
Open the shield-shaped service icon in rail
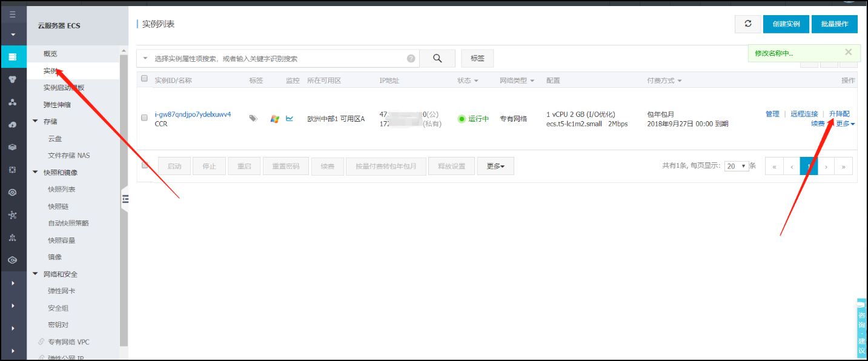tap(13, 79)
